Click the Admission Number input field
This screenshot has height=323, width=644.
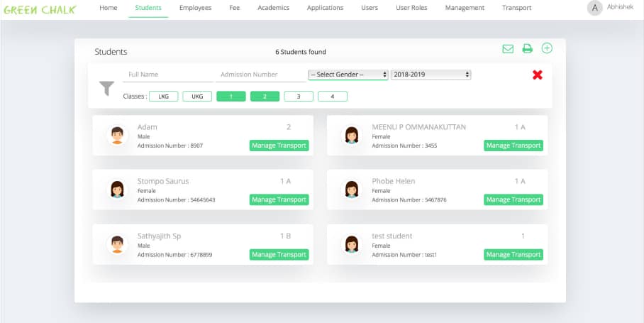pos(260,75)
